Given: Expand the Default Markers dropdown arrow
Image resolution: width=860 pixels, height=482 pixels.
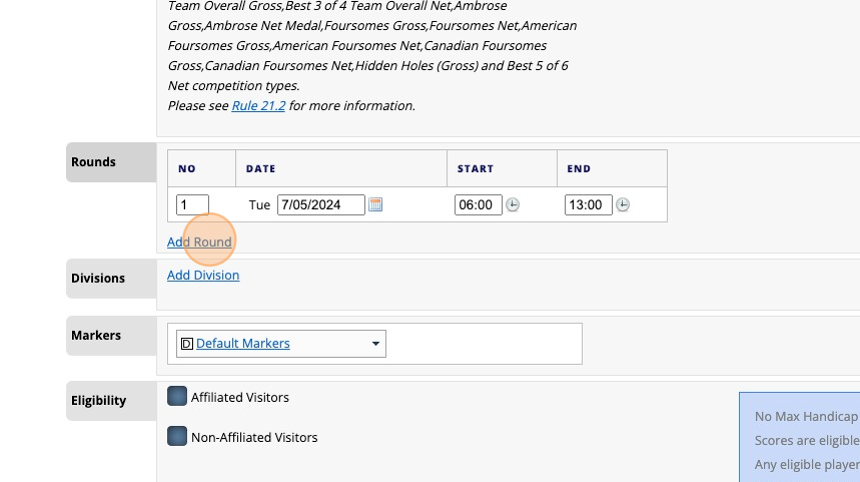Looking at the screenshot, I should [x=376, y=344].
